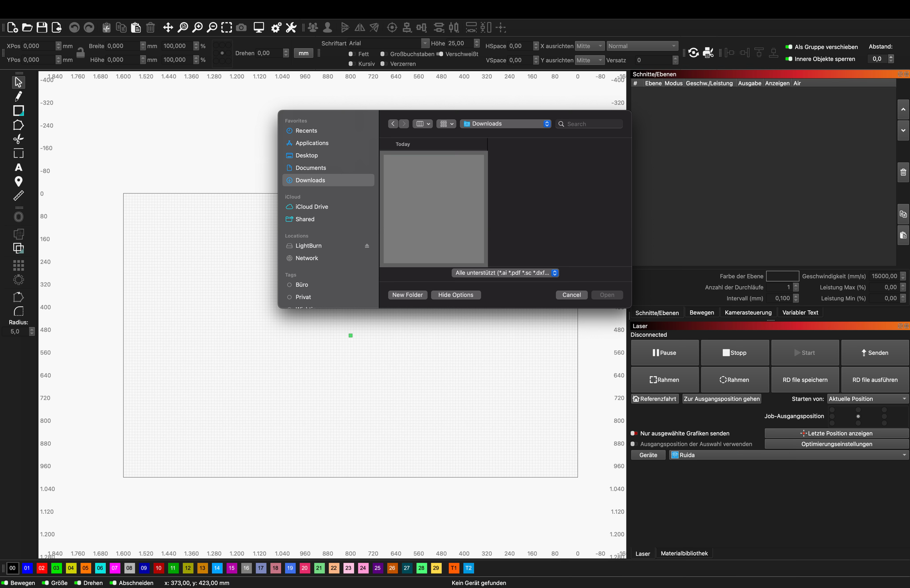Select the Rectangle drawing tool

click(18, 111)
